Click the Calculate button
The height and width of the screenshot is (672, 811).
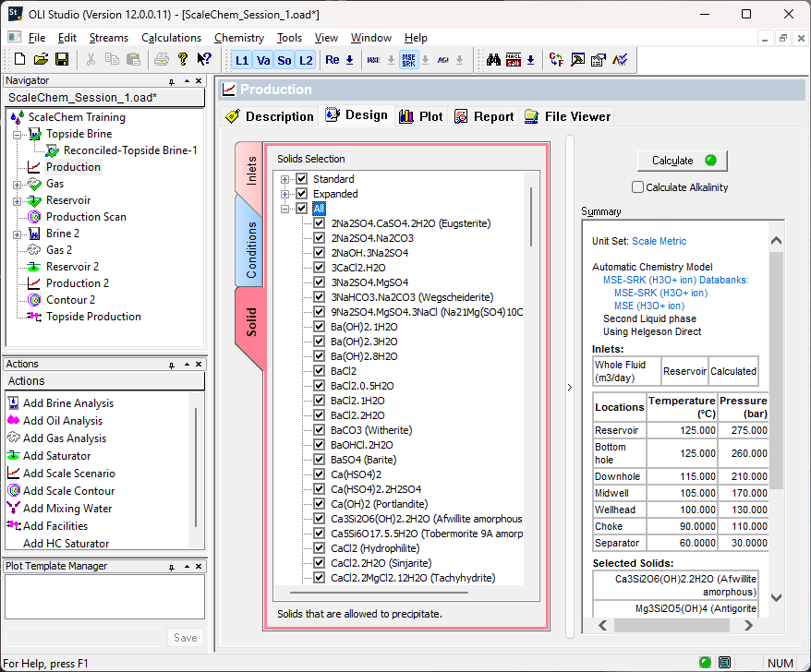[x=683, y=161]
